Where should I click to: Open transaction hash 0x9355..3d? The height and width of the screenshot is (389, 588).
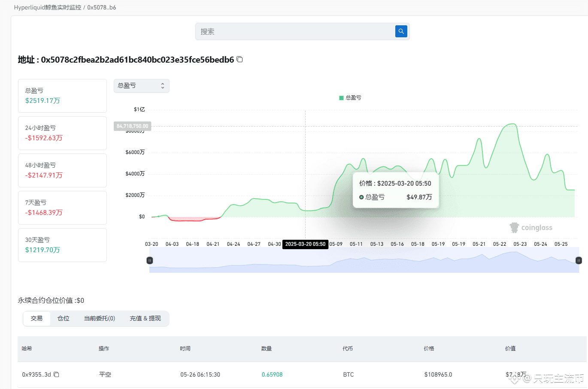coord(36,374)
